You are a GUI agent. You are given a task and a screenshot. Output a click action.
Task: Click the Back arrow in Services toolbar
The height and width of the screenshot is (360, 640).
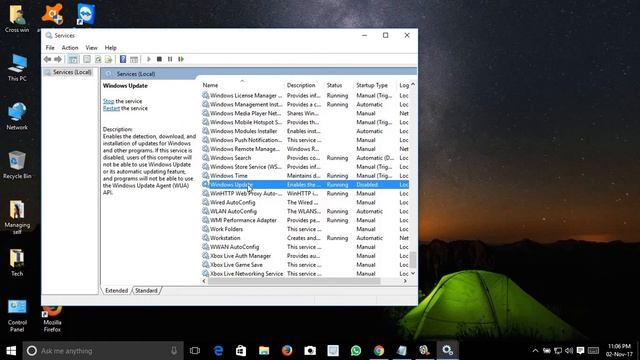tap(48, 59)
